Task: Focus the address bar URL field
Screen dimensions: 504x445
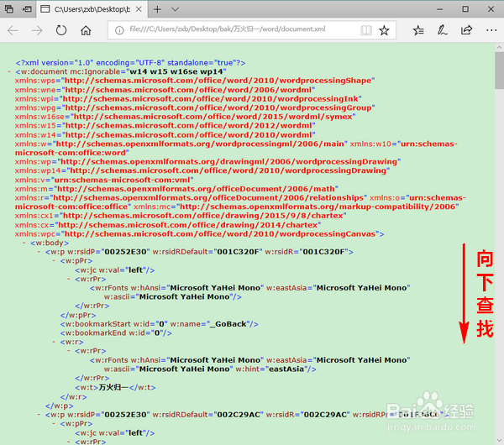Action: [x=228, y=29]
